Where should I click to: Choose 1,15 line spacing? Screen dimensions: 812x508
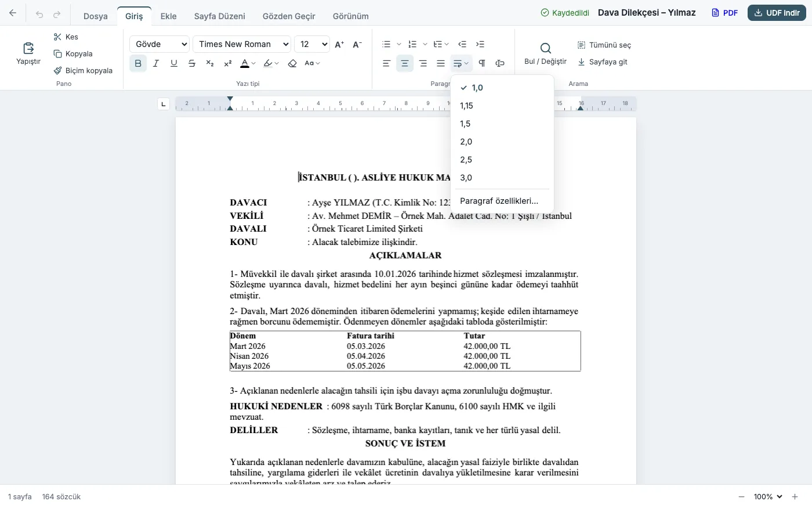(x=502, y=106)
